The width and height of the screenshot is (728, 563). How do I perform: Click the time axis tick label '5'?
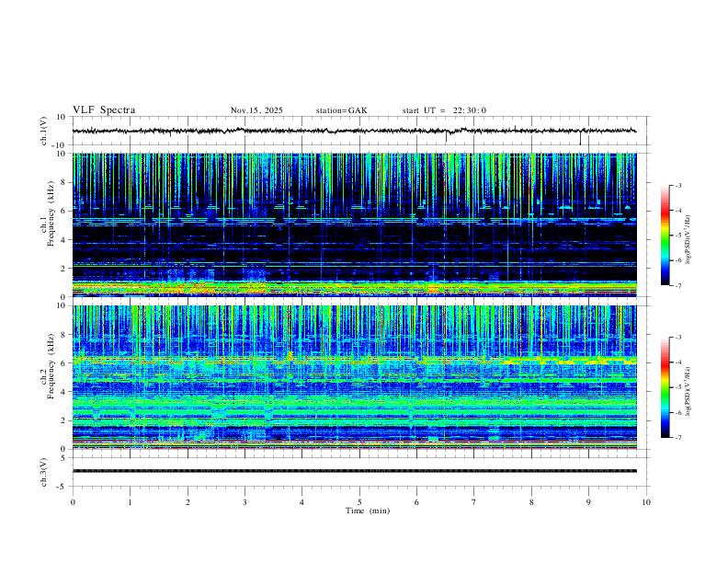[359, 502]
